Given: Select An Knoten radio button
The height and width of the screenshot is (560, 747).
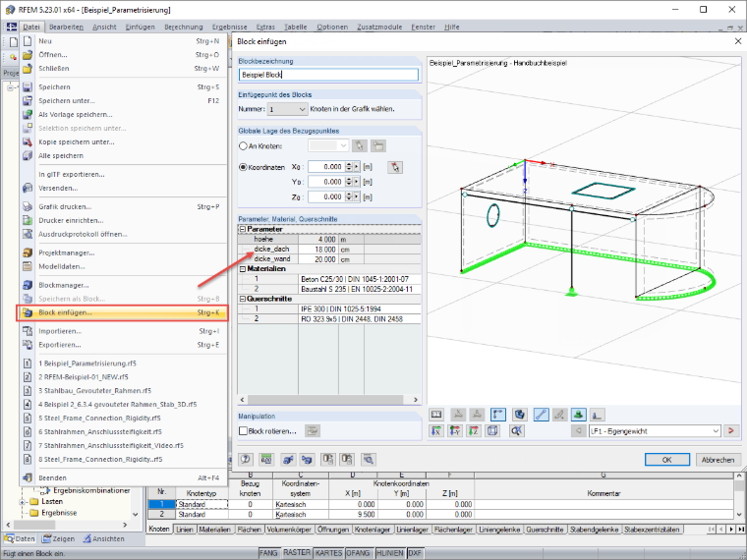Looking at the screenshot, I should [243, 146].
